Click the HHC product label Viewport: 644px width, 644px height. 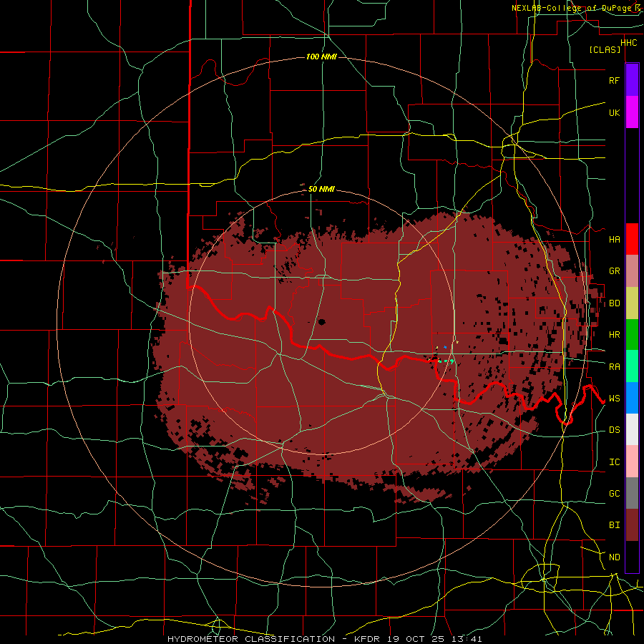[x=629, y=43]
